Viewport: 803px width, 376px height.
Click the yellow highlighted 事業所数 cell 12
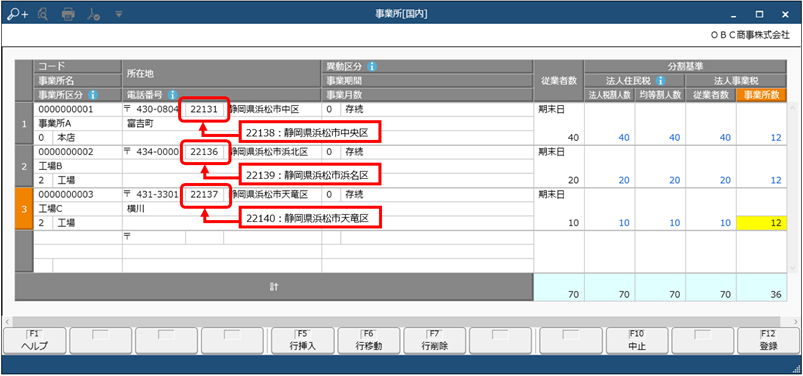761,223
